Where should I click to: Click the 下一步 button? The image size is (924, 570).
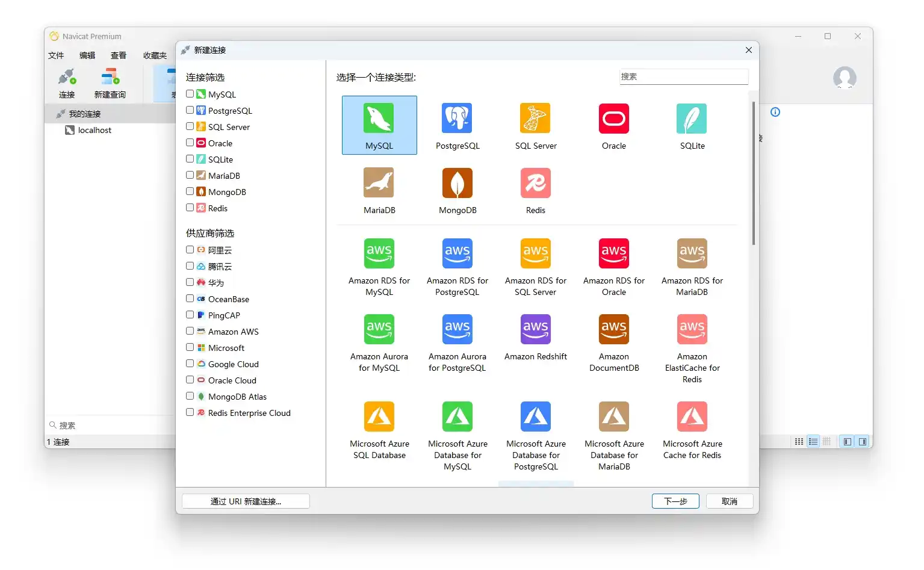[x=675, y=501]
